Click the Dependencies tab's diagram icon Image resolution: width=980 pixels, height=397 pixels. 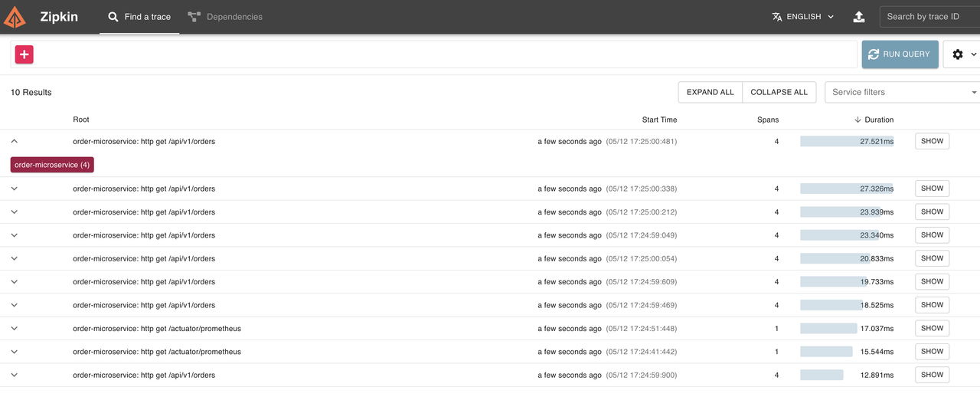(x=194, y=17)
